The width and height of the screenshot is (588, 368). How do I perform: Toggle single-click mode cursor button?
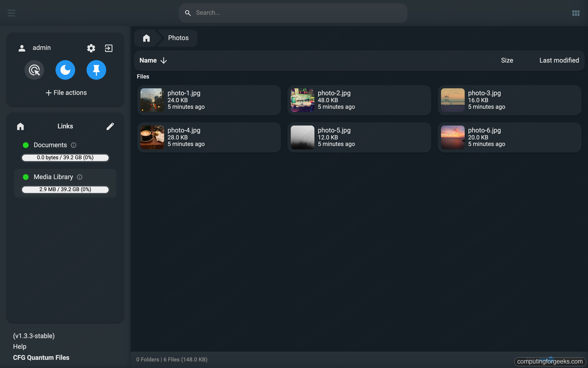(34, 70)
